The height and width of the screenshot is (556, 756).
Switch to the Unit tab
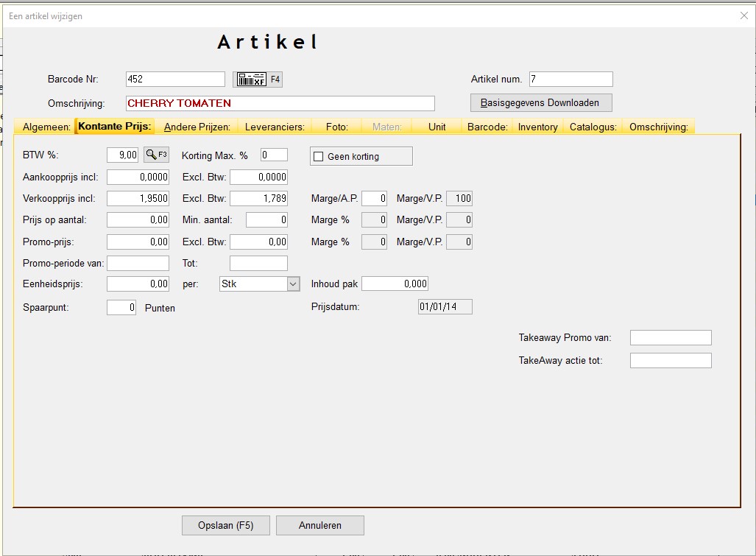pos(437,127)
